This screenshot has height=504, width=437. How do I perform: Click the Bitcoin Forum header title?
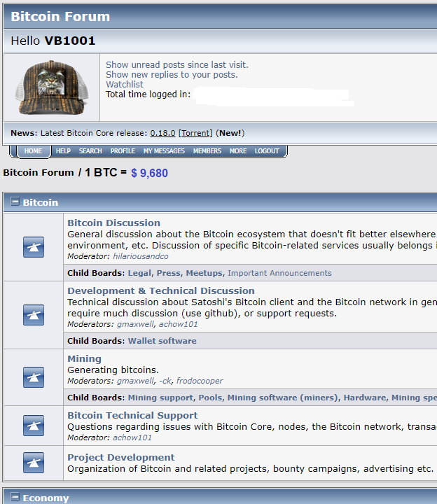tap(60, 16)
